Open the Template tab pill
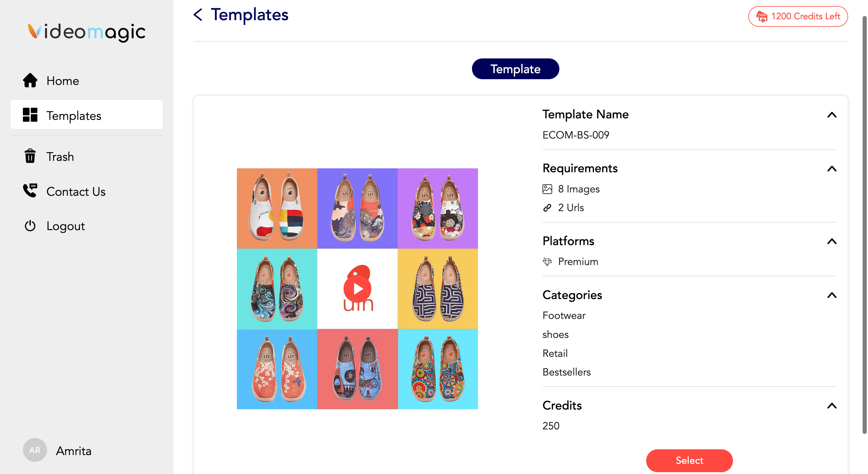Viewport: 868px width, 474px height. pos(515,69)
